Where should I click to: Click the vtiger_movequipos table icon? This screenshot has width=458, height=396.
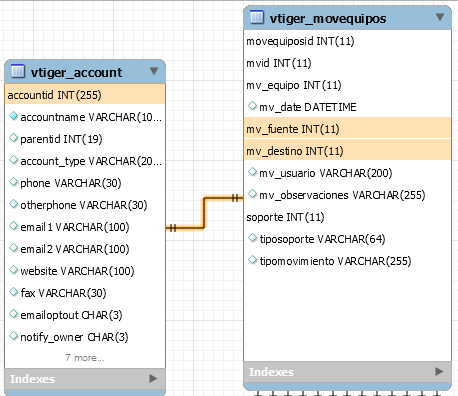point(257,17)
